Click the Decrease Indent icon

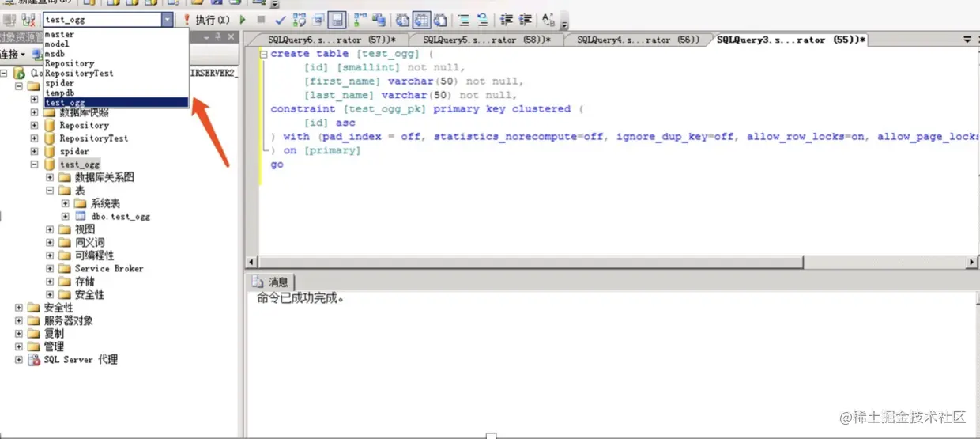pos(506,20)
